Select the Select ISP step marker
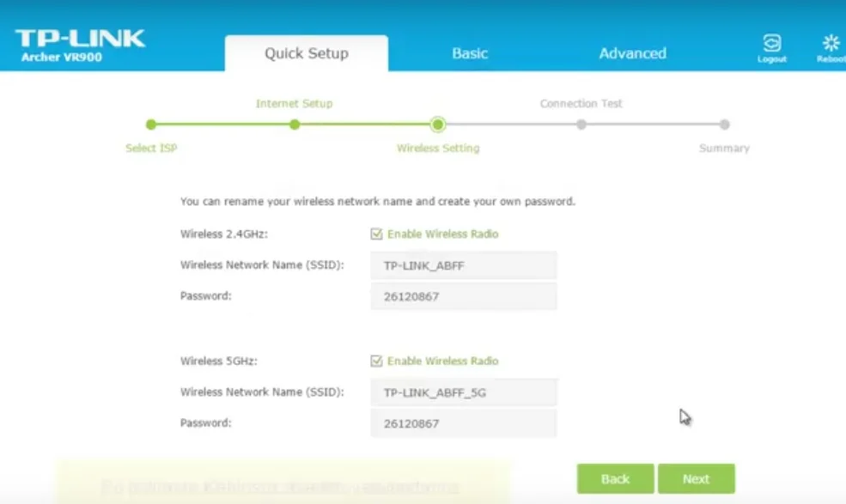This screenshot has height=504, width=846. tap(151, 124)
